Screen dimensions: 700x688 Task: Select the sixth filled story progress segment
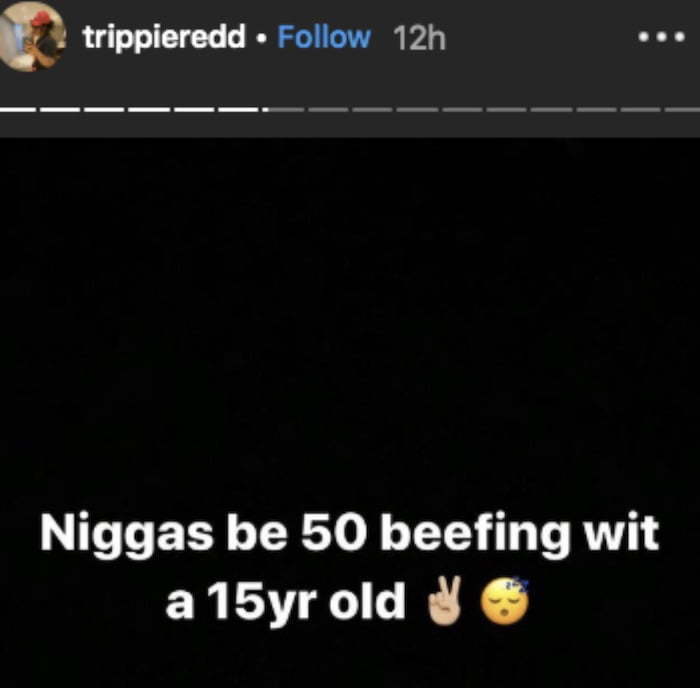pos(239,109)
